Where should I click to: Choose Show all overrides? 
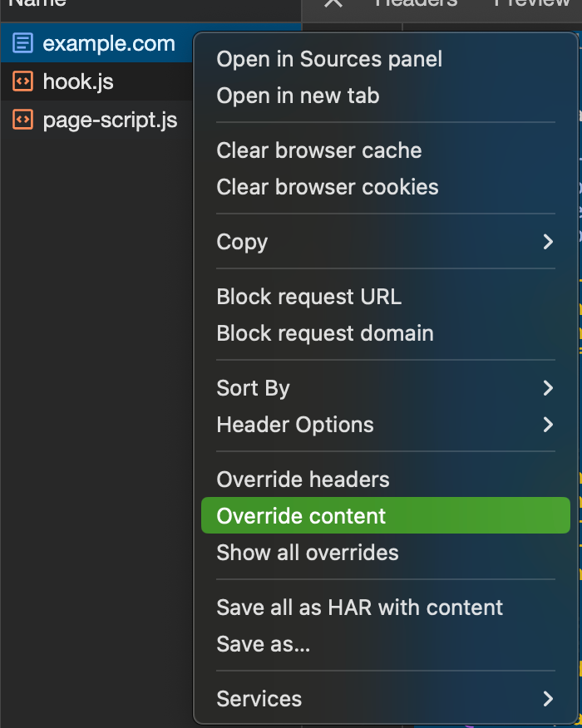[x=307, y=552]
